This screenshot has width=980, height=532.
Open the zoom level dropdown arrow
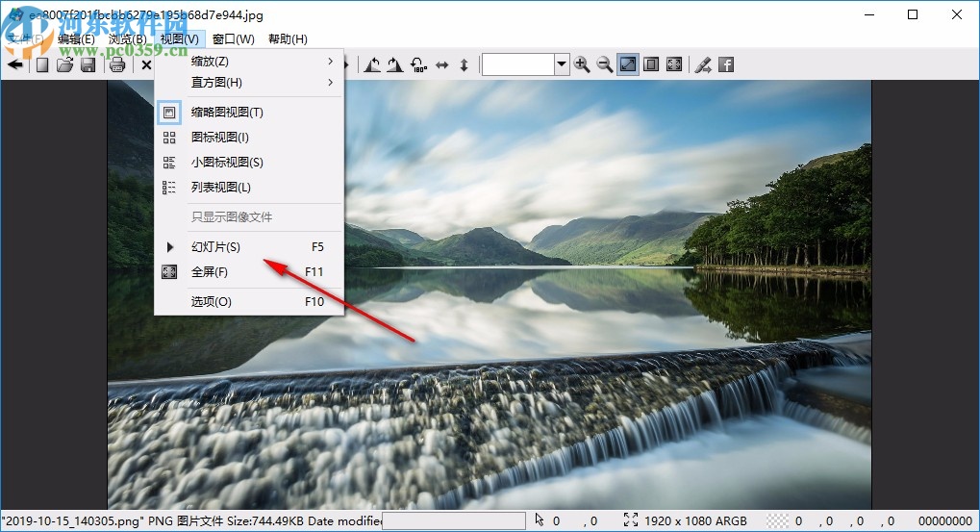tap(562, 64)
